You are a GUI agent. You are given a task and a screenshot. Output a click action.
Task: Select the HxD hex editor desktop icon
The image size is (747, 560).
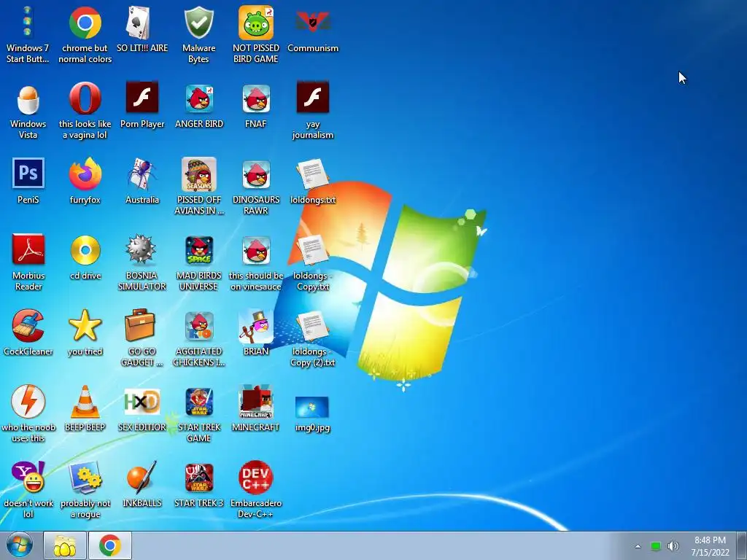point(142,402)
